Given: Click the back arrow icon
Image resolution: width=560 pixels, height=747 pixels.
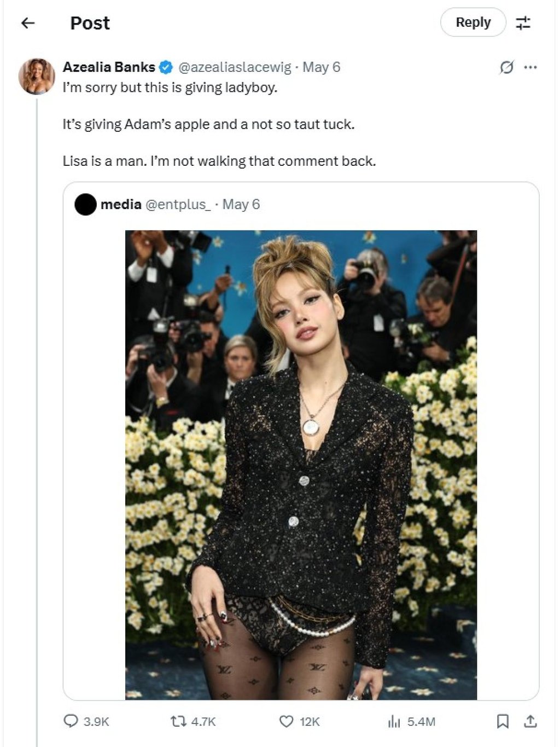Looking at the screenshot, I should click(x=27, y=23).
